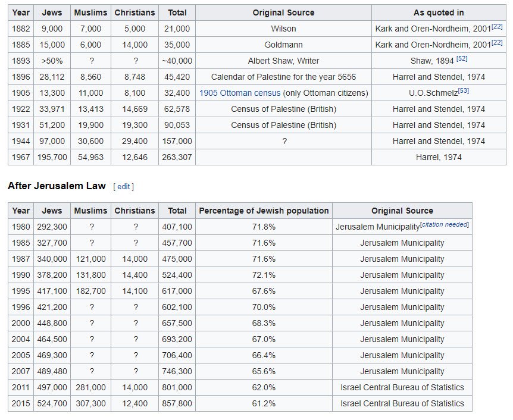Open citation 52 next to Shaw, 1894
The image size is (513, 420).
[x=462, y=58]
